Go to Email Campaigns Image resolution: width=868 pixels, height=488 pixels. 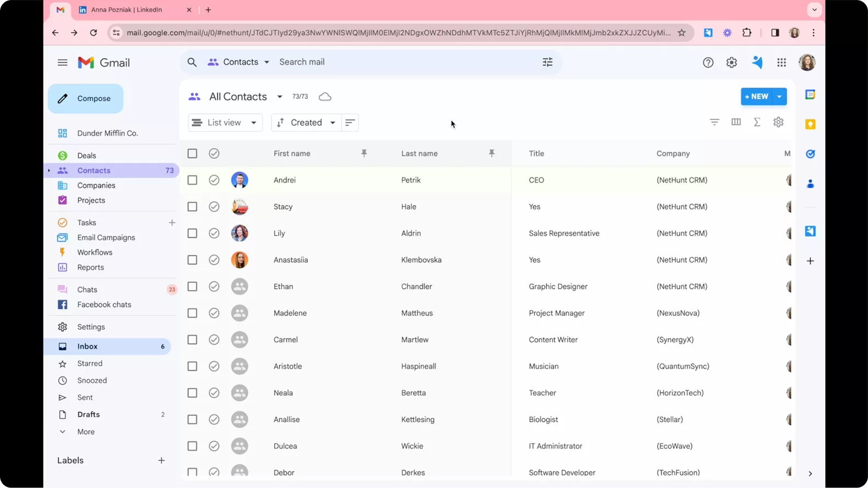[106, 237]
